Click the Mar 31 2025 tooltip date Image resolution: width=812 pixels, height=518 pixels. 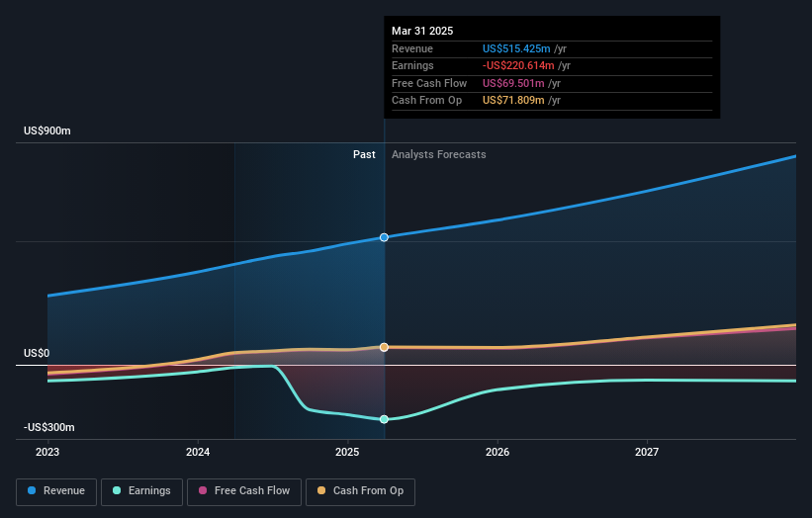[x=422, y=31]
